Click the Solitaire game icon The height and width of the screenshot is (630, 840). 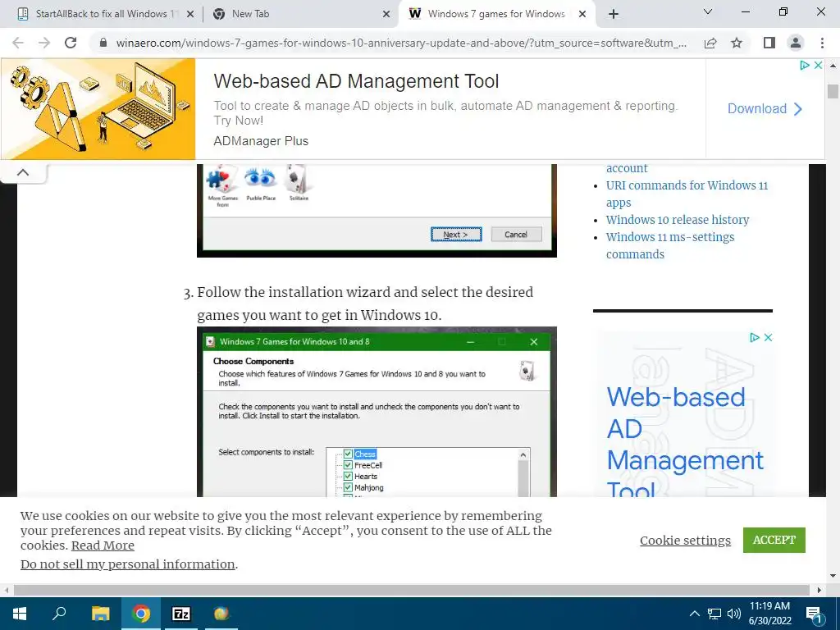tap(299, 184)
